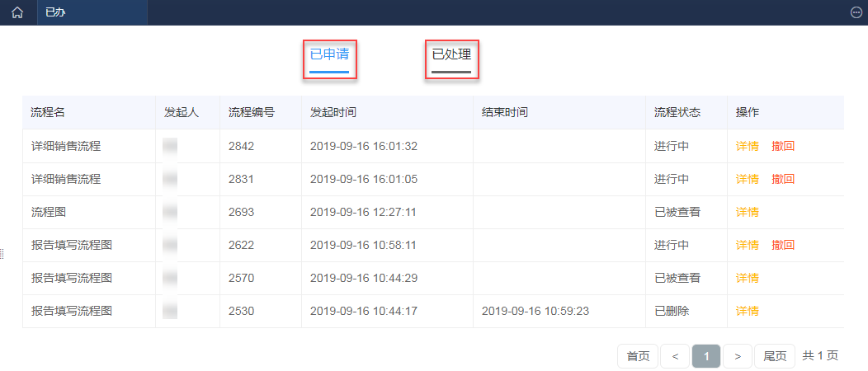Click start time 2019-09-16 16:01:05
Screen dimensions: 868x371
coord(364,179)
